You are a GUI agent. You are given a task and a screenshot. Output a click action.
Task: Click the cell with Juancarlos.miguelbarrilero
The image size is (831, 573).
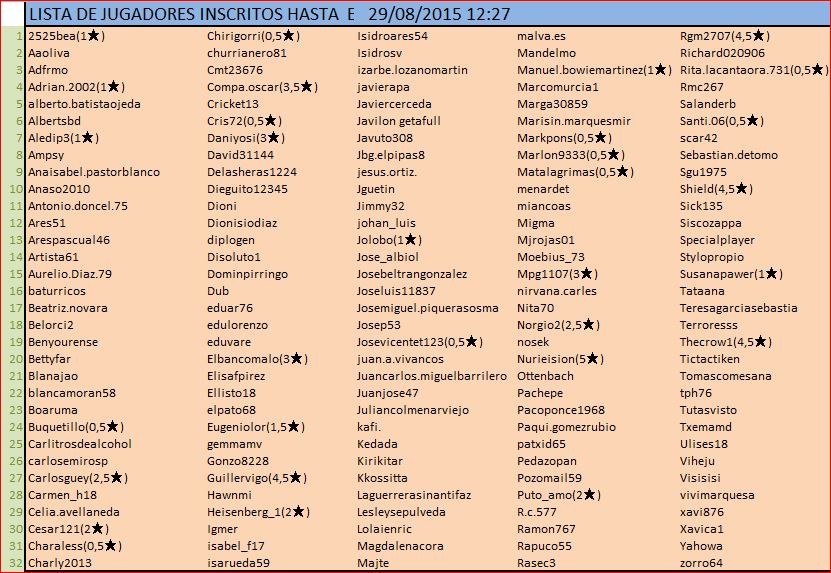point(432,376)
